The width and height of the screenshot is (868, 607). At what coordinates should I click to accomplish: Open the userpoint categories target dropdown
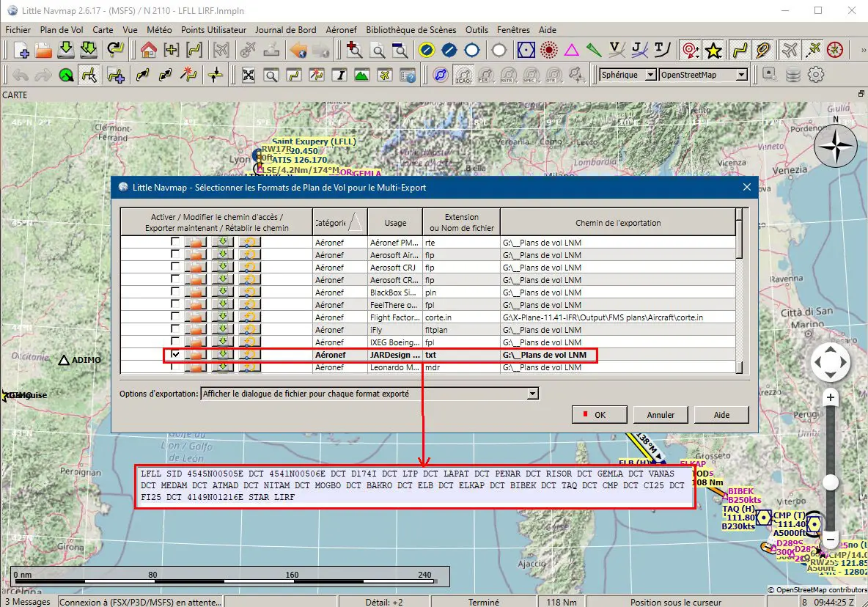click(x=691, y=51)
